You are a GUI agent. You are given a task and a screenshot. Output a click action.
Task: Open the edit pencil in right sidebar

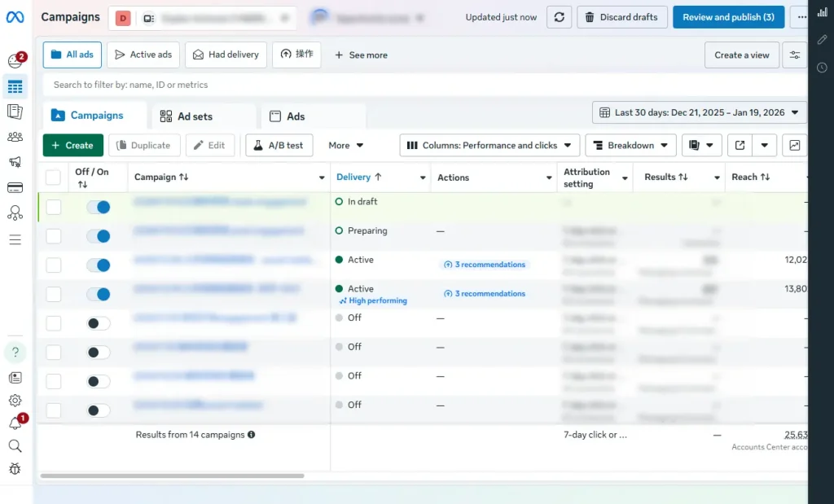822,39
